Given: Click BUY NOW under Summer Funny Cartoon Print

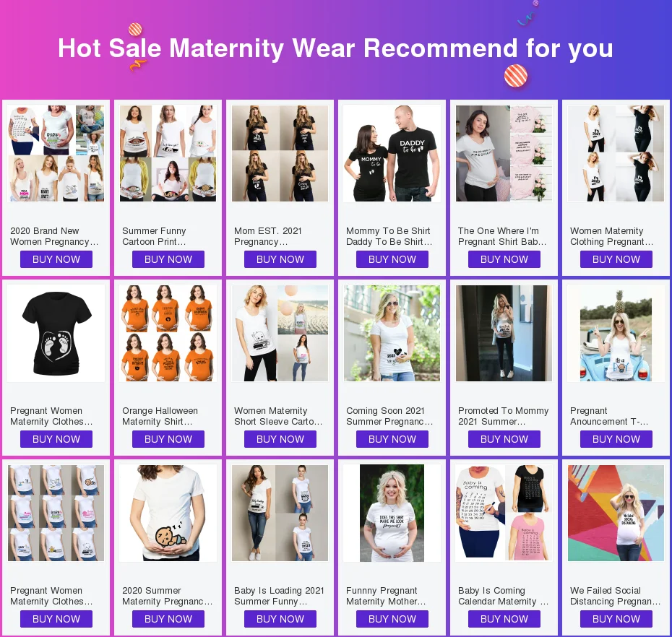Looking at the screenshot, I should [168, 259].
